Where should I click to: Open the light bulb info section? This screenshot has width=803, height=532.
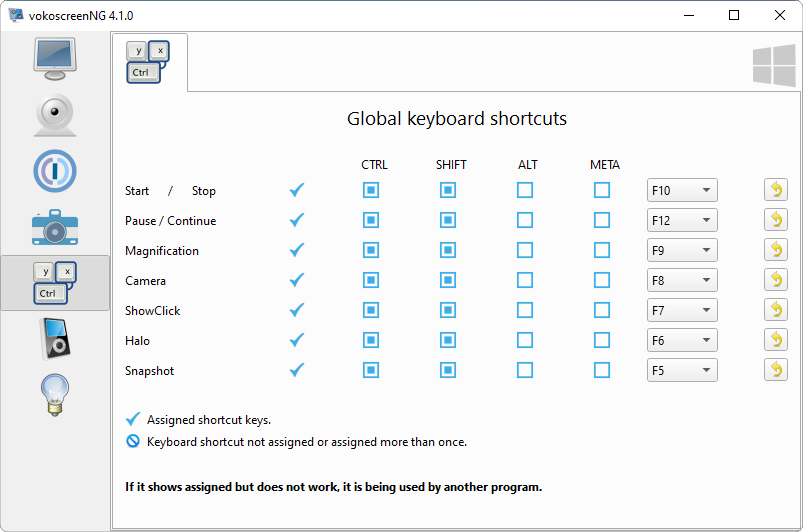pyautogui.click(x=55, y=393)
